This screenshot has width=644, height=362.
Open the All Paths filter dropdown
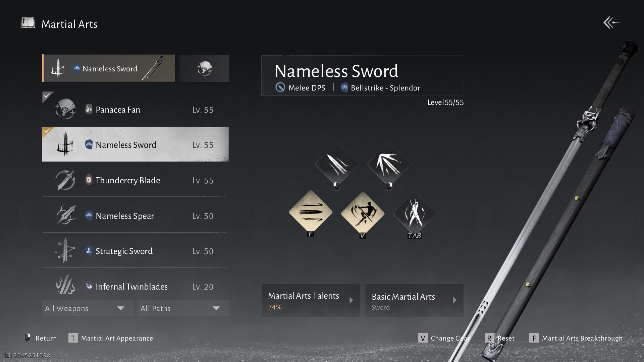pos(183,308)
